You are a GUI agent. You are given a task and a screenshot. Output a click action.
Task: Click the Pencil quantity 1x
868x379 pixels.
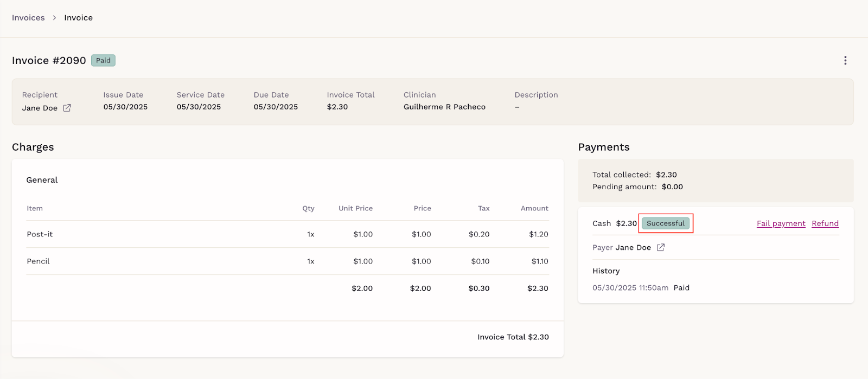coord(311,261)
